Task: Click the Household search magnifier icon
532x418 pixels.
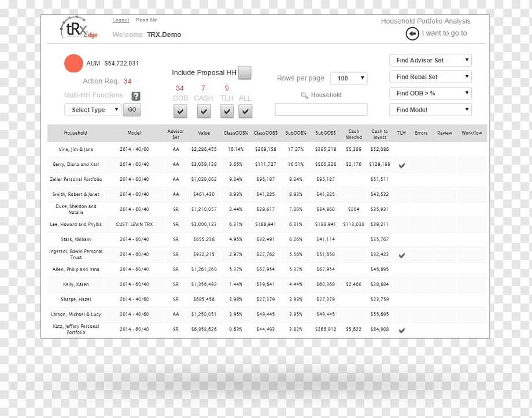Action: 304,95
